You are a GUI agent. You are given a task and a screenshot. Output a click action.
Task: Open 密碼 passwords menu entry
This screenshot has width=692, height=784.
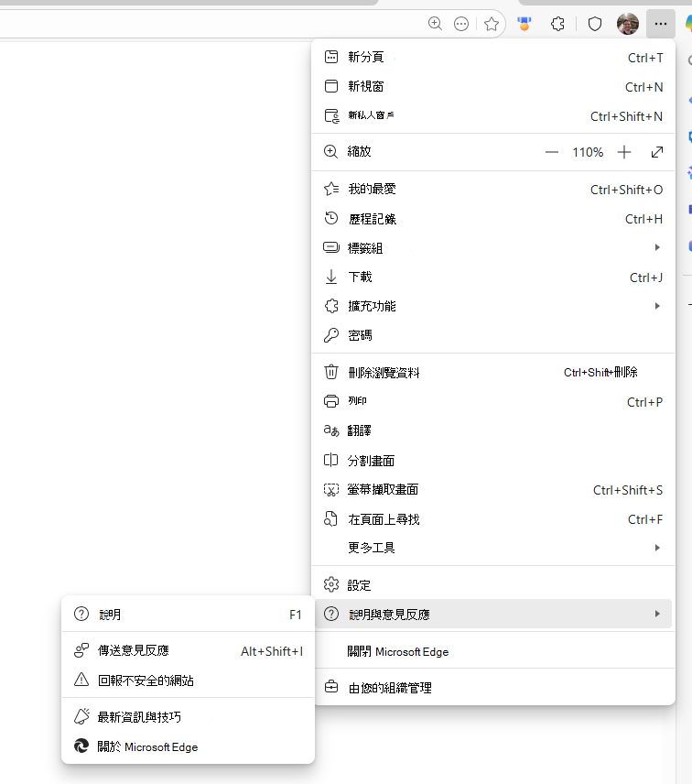point(493,335)
